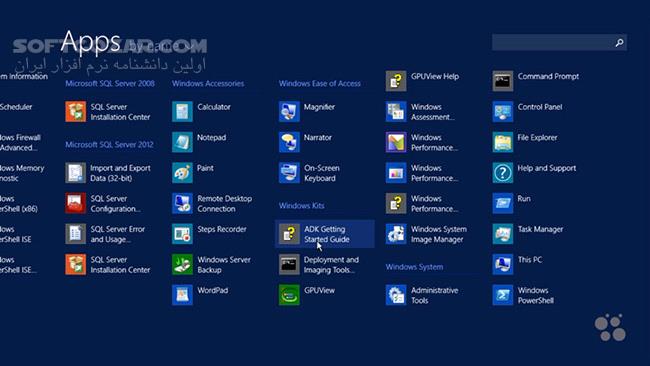Open File Explorer
The image size is (650, 366).
[x=526, y=142]
